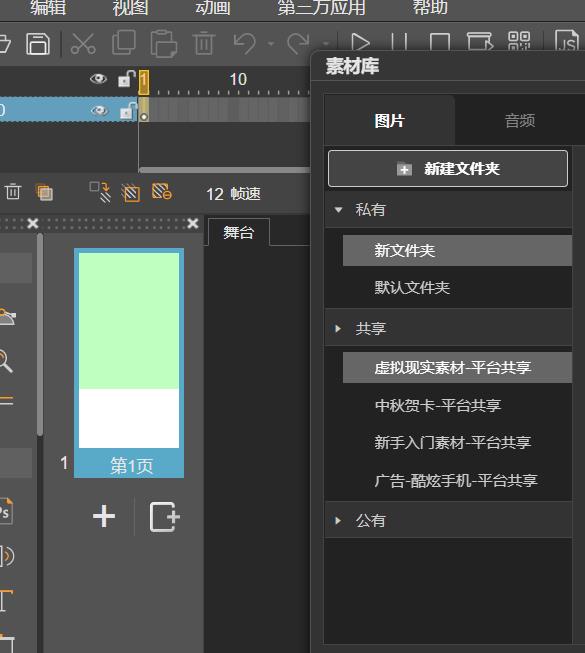Screen dimensions: 585x653
Task: Expand the 公有 folder group
Action: (x=338, y=520)
